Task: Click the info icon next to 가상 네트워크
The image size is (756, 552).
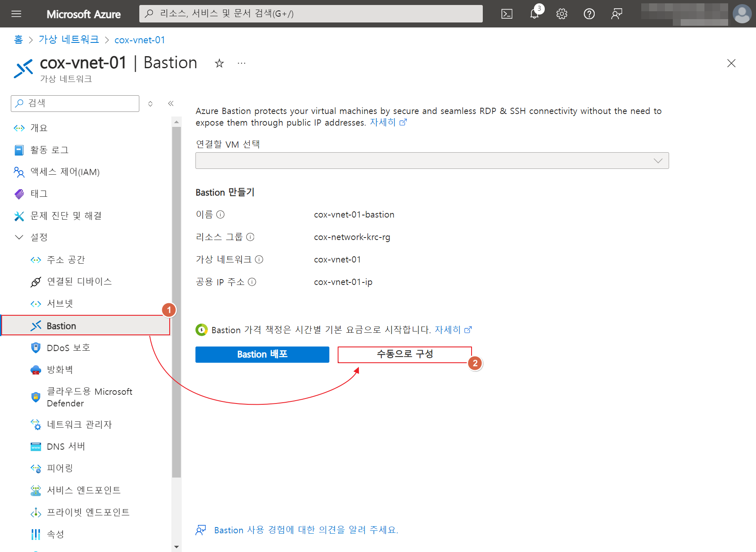Action: (259, 259)
